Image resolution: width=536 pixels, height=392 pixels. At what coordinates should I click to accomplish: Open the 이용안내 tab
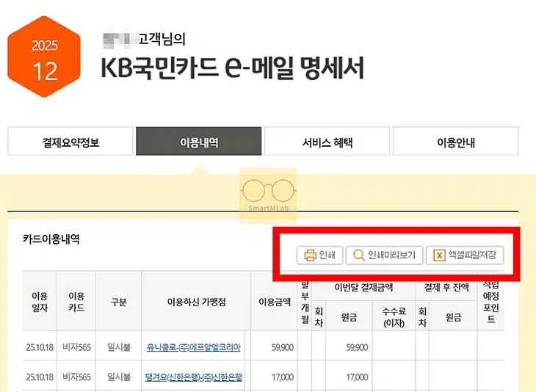pos(456,141)
